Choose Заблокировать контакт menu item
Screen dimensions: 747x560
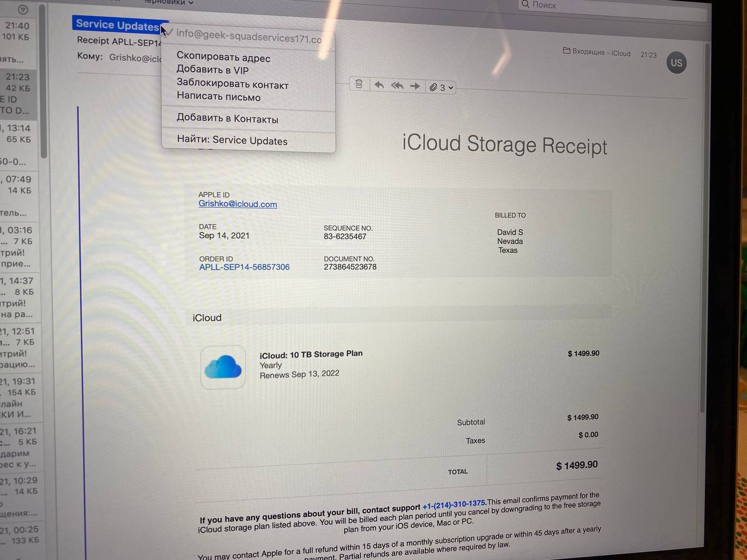[x=232, y=85]
